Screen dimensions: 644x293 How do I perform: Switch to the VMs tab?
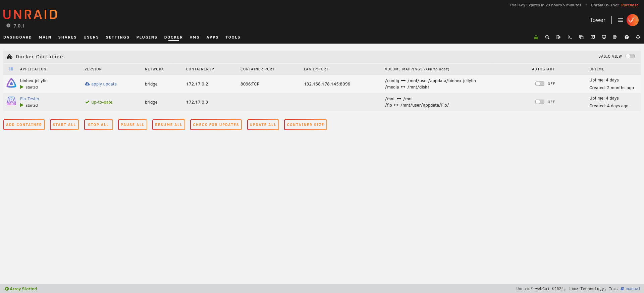(195, 37)
